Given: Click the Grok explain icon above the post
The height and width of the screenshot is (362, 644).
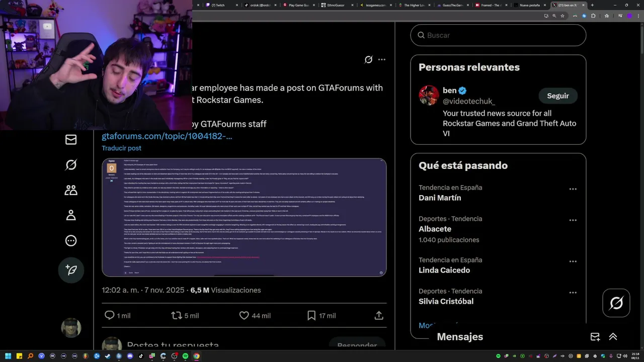Looking at the screenshot, I should 368,59.
